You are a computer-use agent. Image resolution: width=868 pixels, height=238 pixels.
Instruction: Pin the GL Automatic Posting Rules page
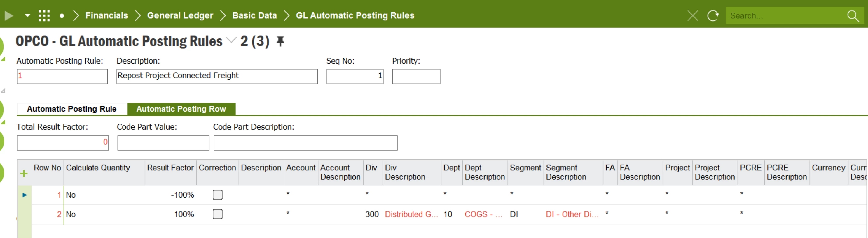pyautogui.click(x=280, y=41)
